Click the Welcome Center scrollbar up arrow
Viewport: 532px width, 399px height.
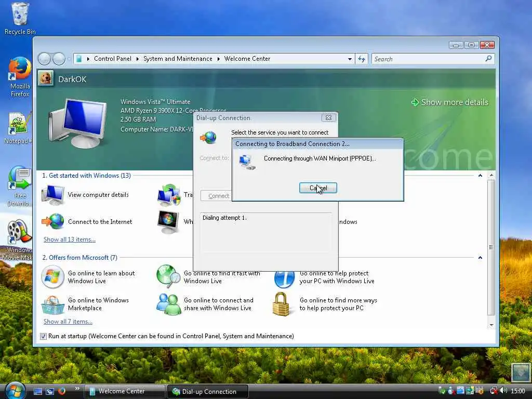[491, 176]
